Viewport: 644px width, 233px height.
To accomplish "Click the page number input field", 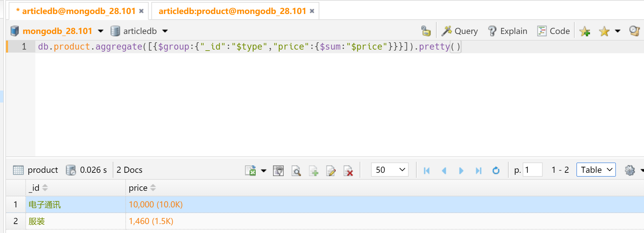I will [532, 170].
